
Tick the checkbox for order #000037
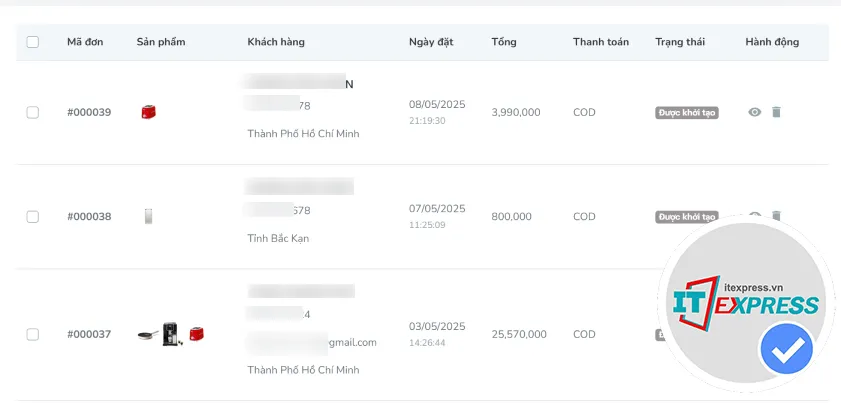33,334
